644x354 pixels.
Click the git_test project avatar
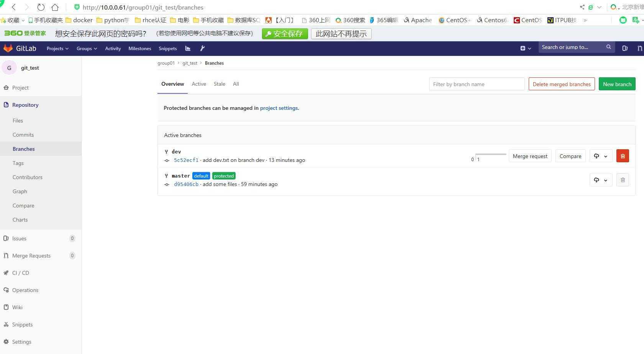(9, 68)
